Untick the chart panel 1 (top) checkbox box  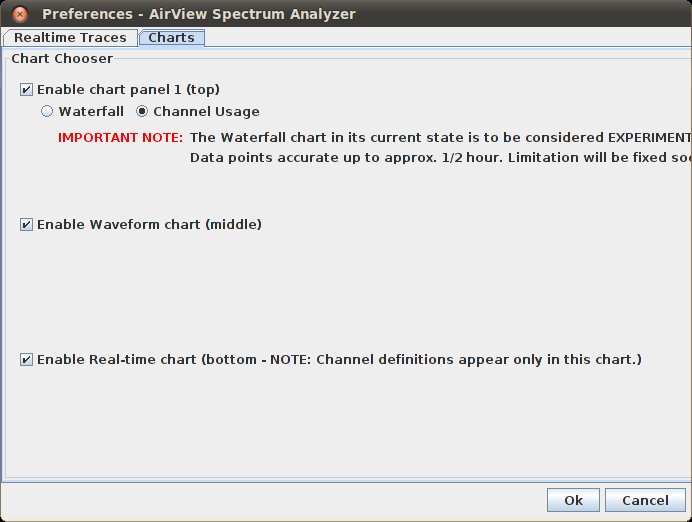(26, 89)
